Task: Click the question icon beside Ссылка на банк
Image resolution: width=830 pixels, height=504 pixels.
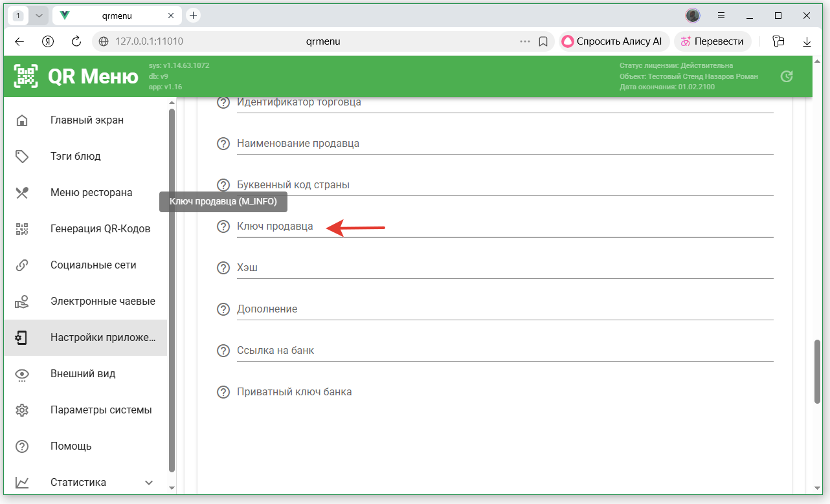Action: pos(223,351)
